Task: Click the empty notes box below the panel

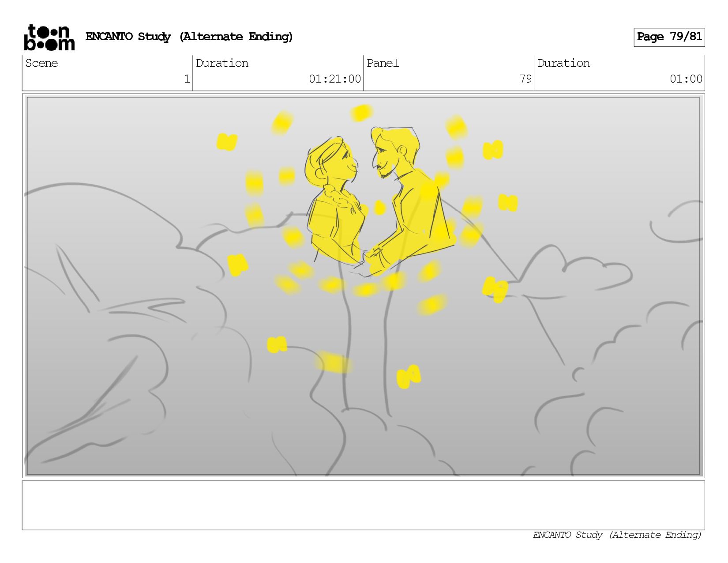Action: [363, 505]
